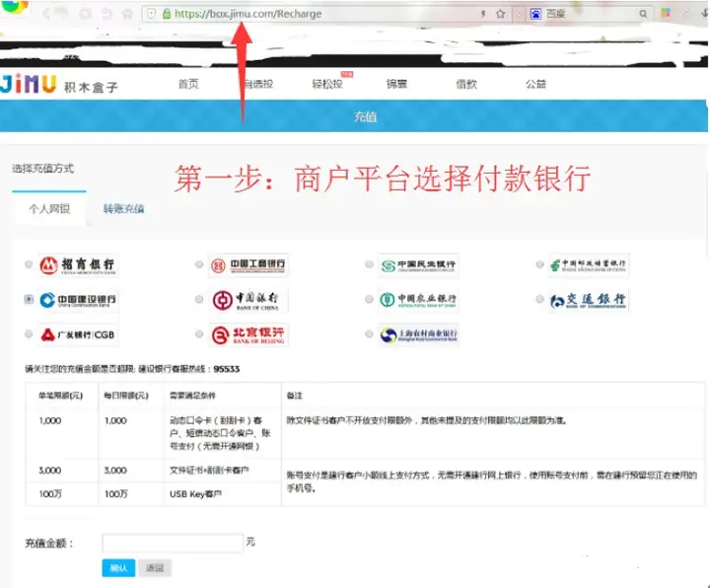Click the 单笔限额(元) column header
The height and width of the screenshot is (588, 710).
coord(60,396)
